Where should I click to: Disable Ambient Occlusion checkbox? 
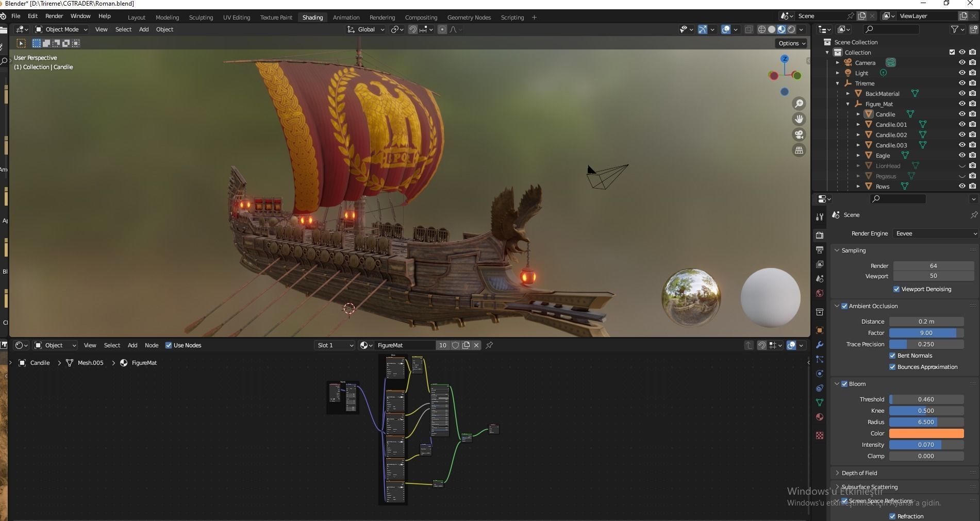pos(844,306)
